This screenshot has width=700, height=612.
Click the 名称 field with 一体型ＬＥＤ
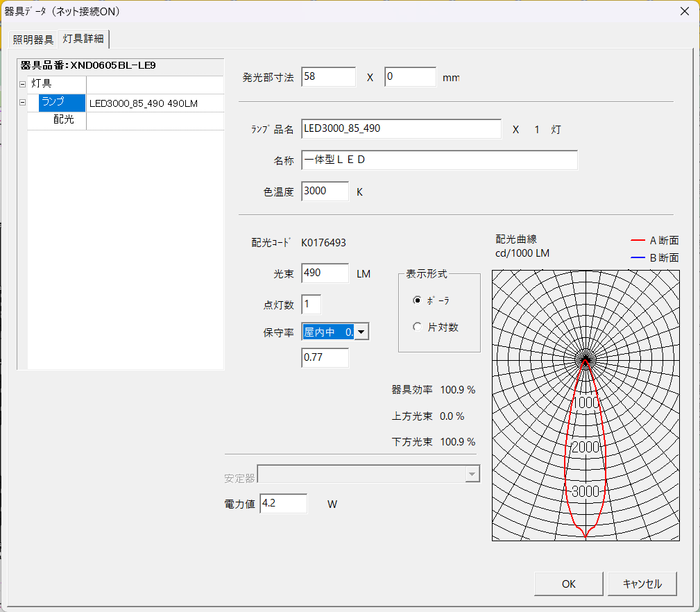439,160
